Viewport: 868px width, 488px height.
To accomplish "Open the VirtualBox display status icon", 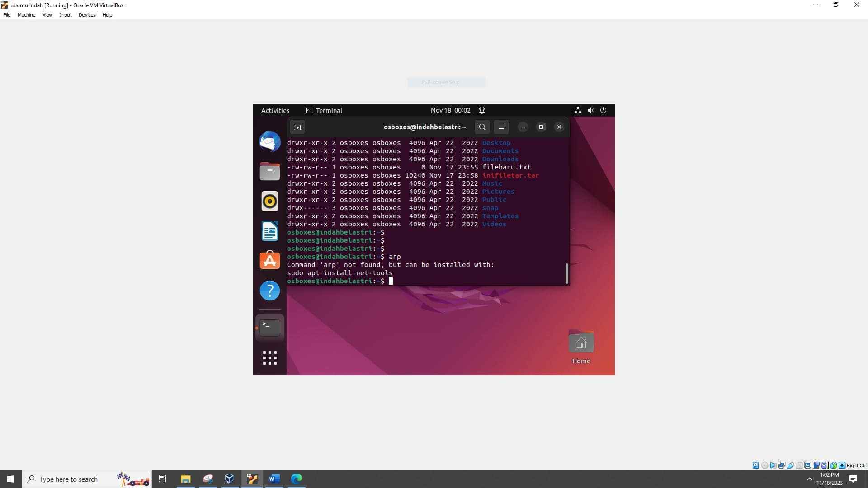I will (807, 465).
